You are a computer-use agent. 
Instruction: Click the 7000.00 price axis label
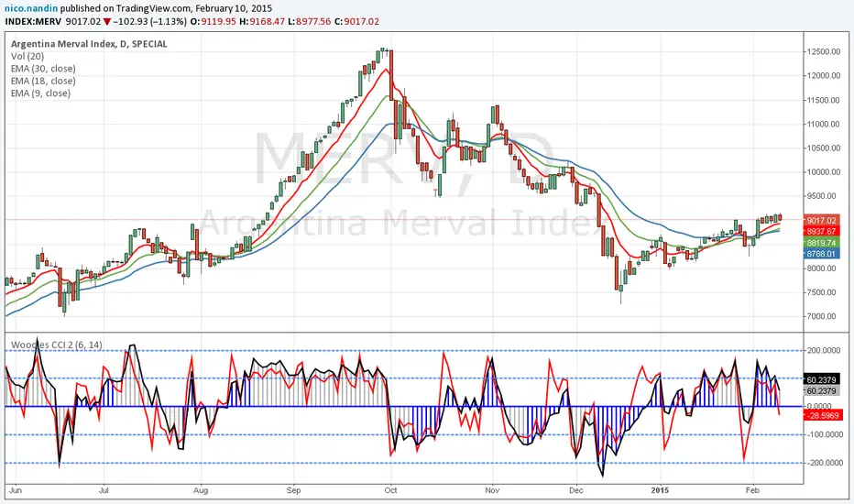click(822, 316)
